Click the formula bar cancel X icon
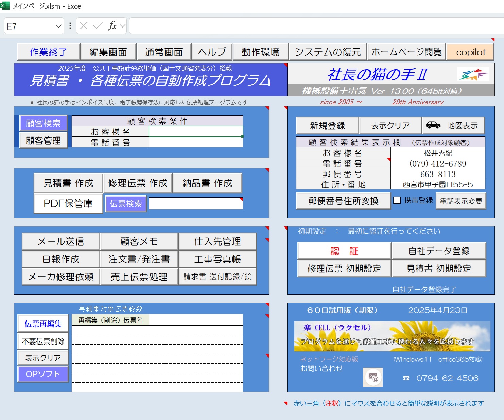The width and height of the screenshot is (504, 420). [x=84, y=26]
